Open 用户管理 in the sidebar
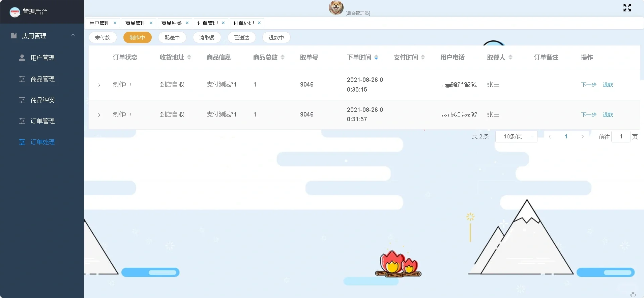 (x=42, y=58)
